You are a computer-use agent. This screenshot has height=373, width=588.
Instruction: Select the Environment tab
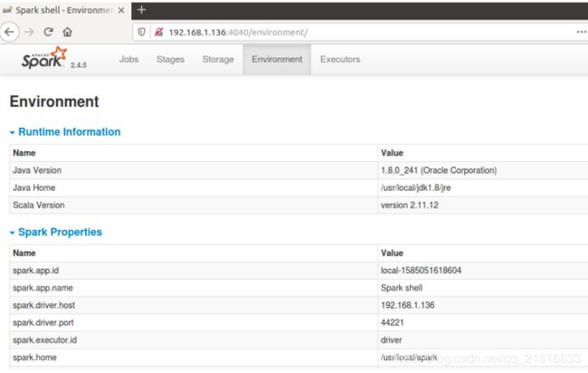pyautogui.click(x=277, y=59)
